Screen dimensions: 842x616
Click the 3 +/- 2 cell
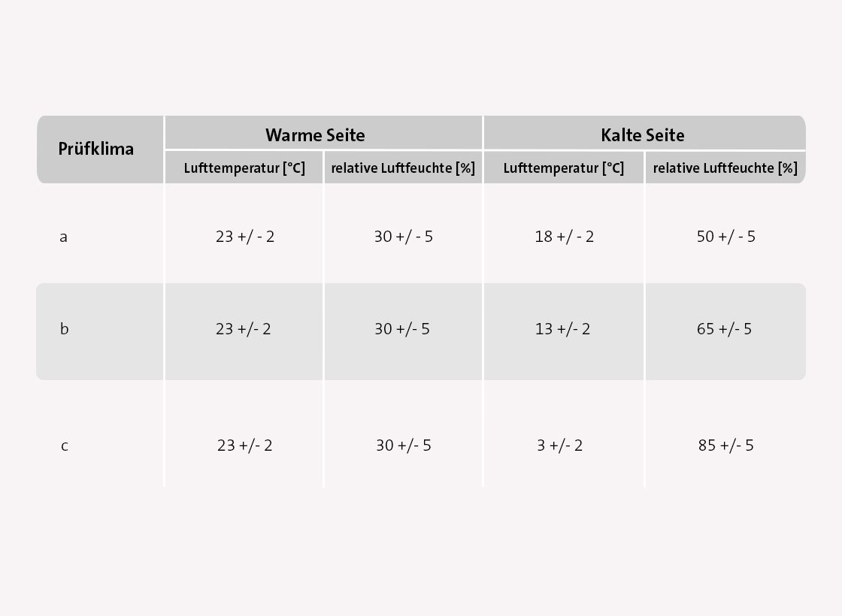click(560, 445)
